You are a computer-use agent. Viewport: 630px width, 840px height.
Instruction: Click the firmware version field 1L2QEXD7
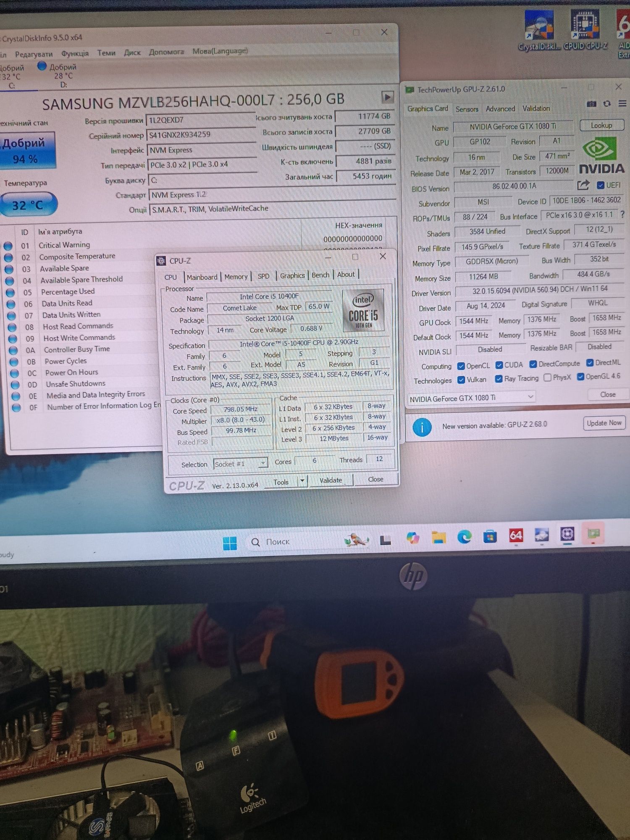202,120
